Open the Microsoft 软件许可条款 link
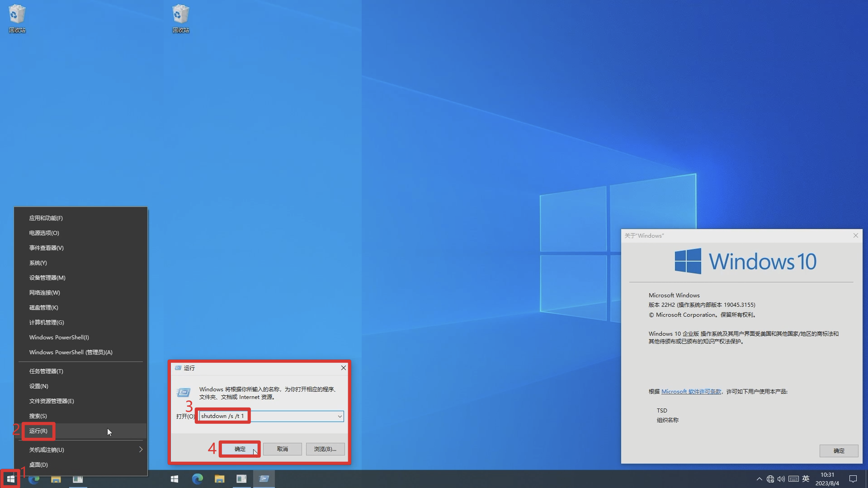868x488 pixels. click(691, 391)
